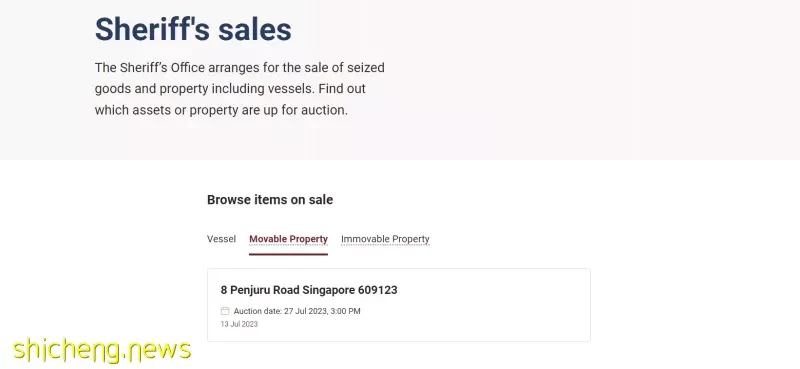800x369 pixels.
Task: Select the Movable Property tab
Action: coord(288,239)
